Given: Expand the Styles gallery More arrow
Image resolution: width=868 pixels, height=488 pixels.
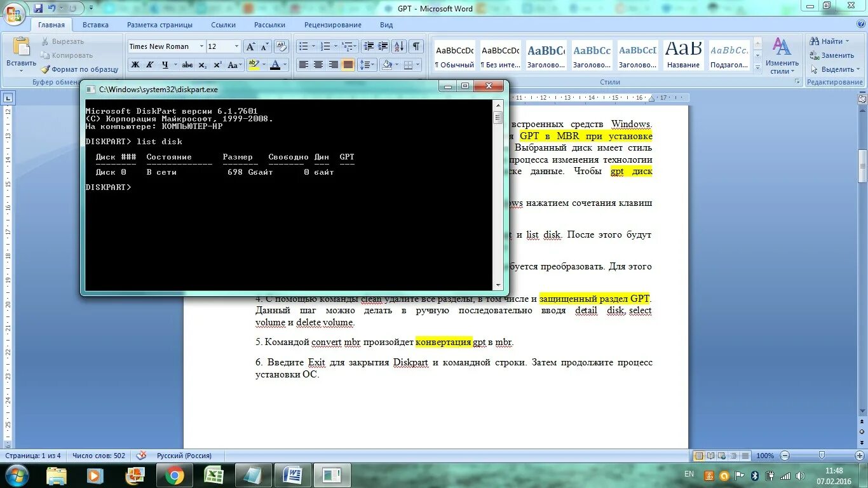Looking at the screenshot, I should coord(757,67).
